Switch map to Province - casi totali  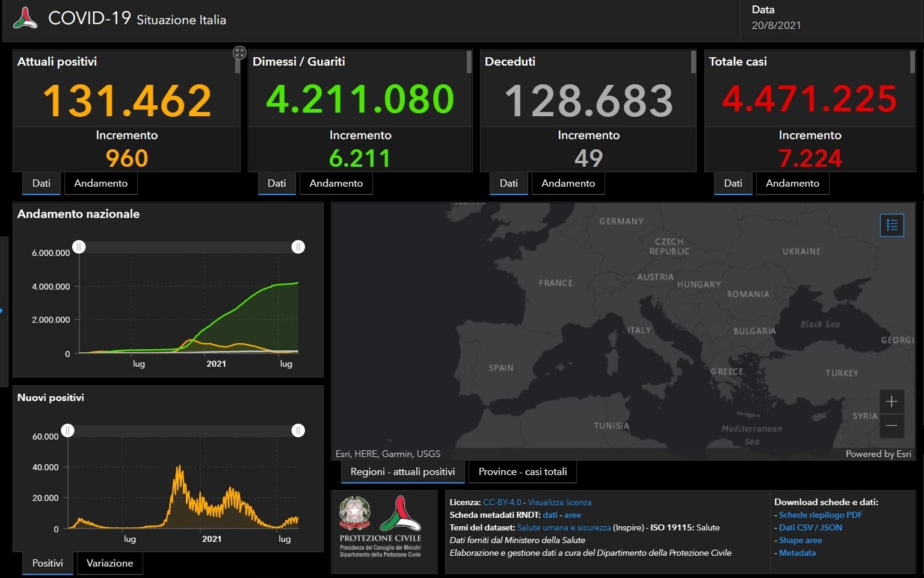(x=522, y=471)
